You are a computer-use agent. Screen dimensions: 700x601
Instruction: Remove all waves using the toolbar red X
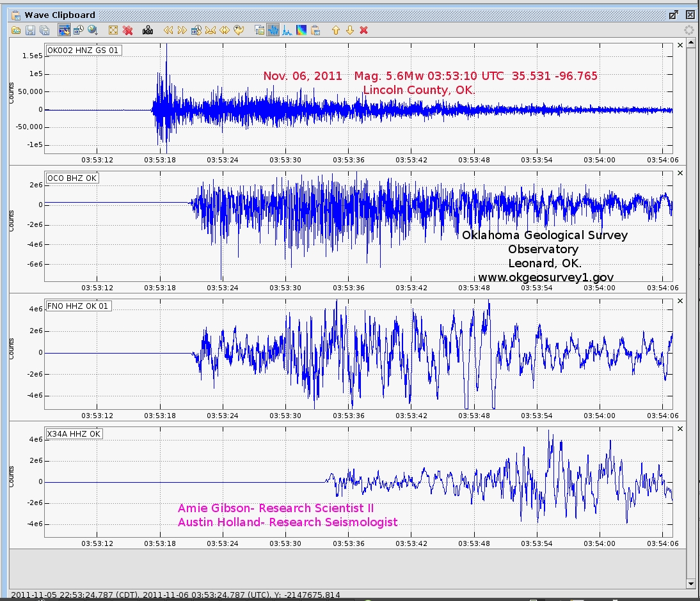(x=363, y=30)
